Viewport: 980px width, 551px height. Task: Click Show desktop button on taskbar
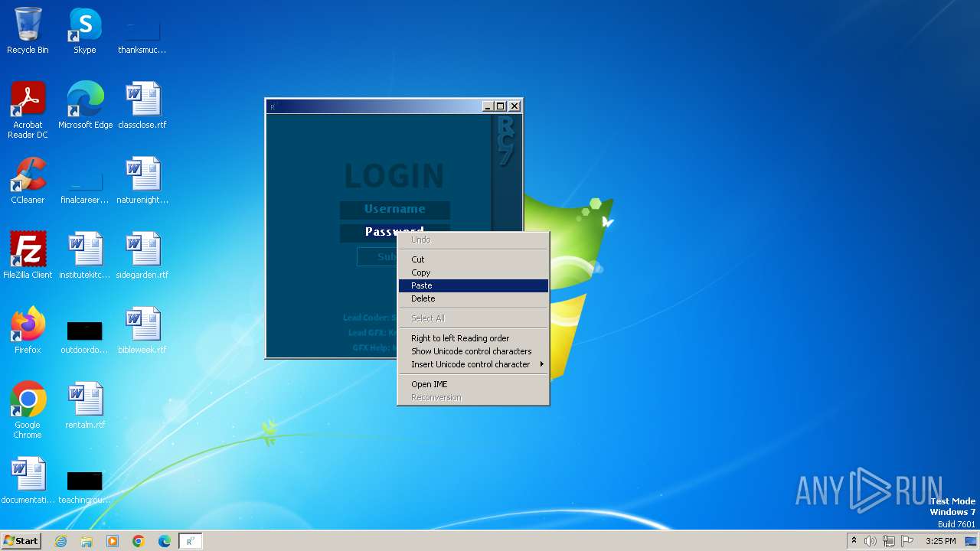[971, 541]
